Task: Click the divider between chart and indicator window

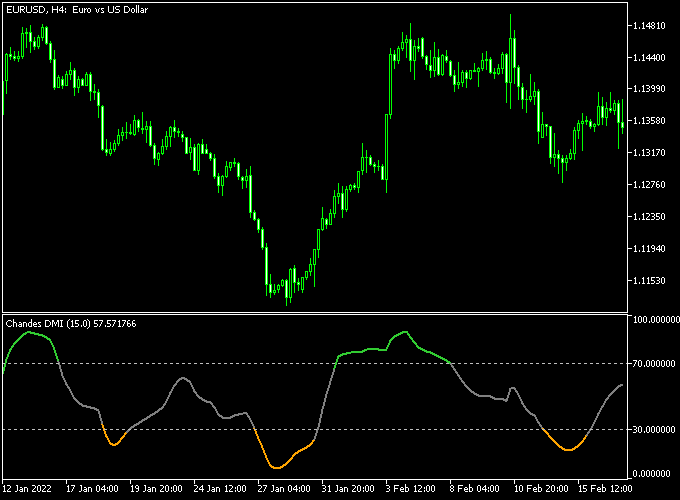Action: point(315,312)
